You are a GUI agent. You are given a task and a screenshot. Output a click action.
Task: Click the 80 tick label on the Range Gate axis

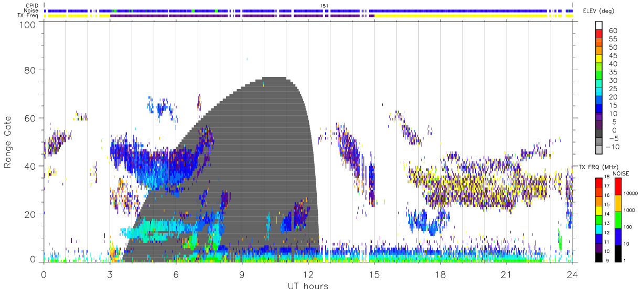[x=29, y=70]
